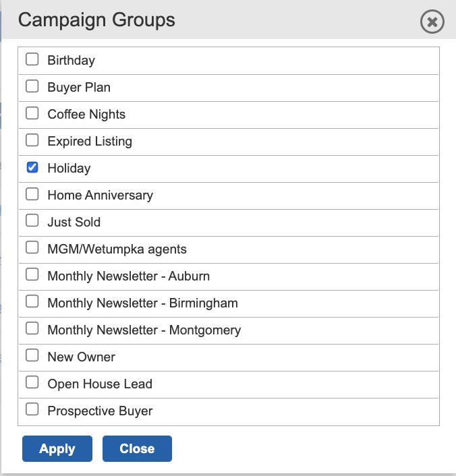
Task: Uncheck the Holiday checkbox
Action: 32,167
